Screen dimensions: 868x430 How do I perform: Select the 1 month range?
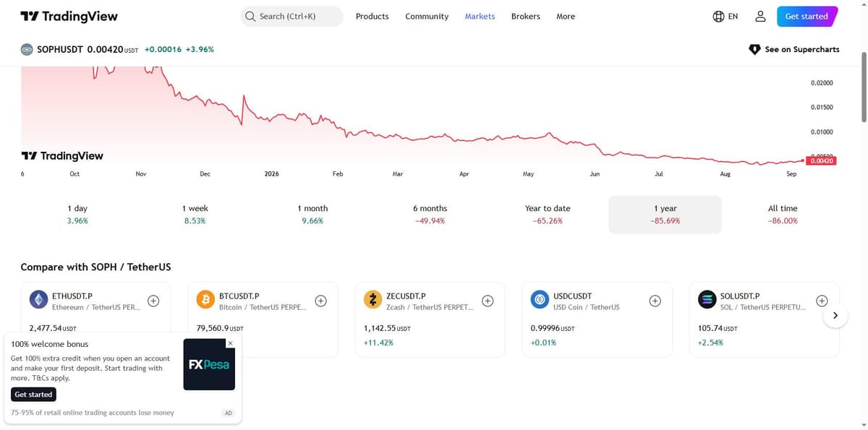pyautogui.click(x=312, y=214)
